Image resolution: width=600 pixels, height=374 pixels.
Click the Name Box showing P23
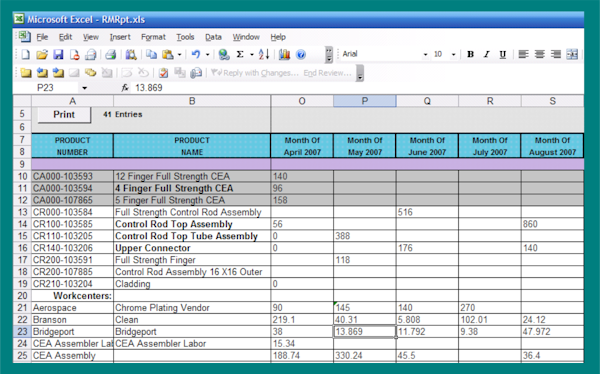point(46,88)
